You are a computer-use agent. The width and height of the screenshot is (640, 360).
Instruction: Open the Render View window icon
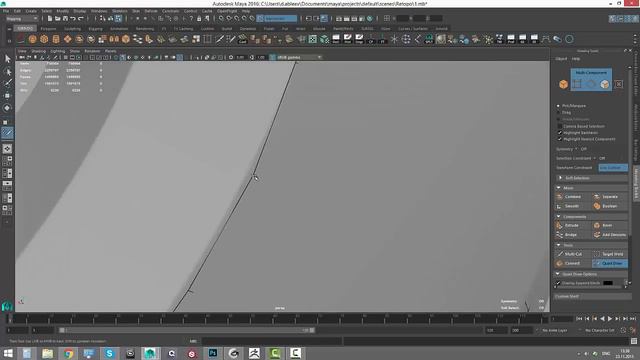(x=339, y=18)
